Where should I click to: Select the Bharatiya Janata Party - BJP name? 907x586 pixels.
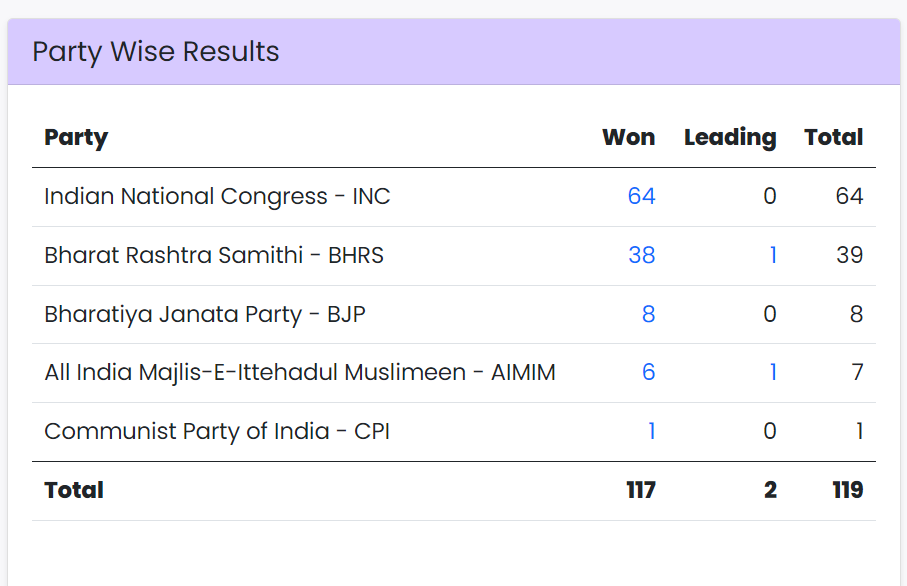pos(205,314)
